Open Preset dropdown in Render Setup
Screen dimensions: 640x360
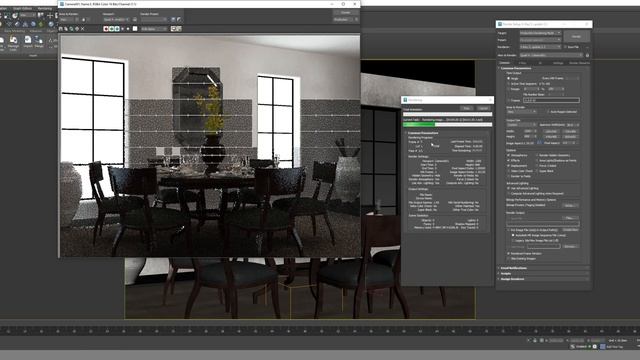540,40
